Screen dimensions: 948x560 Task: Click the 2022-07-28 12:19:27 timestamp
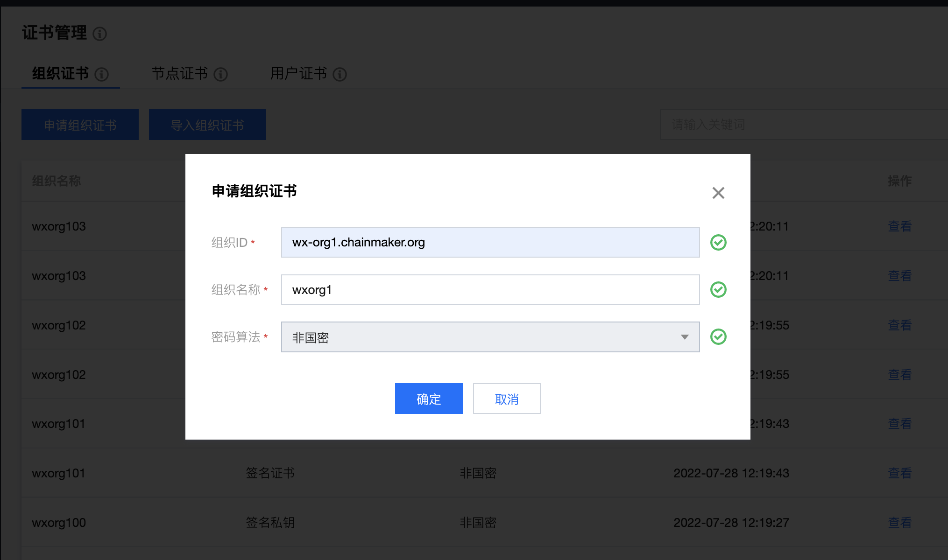click(731, 523)
